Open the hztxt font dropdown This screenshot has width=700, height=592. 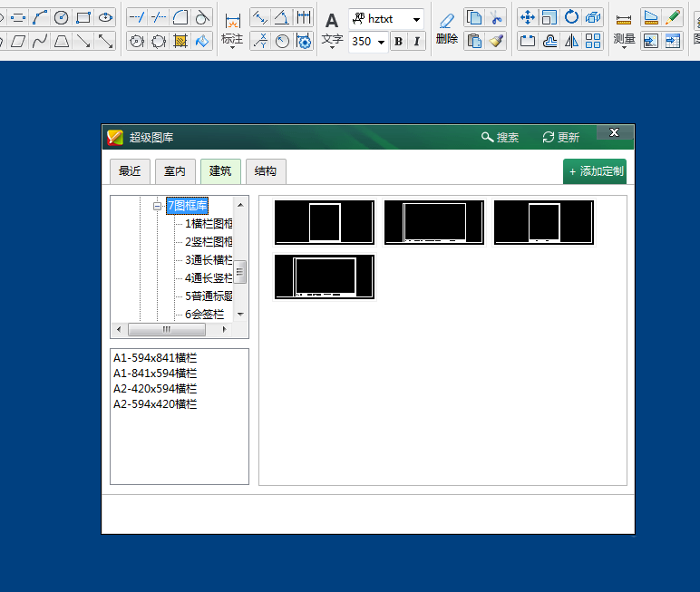pyautogui.click(x=416, y=19)
